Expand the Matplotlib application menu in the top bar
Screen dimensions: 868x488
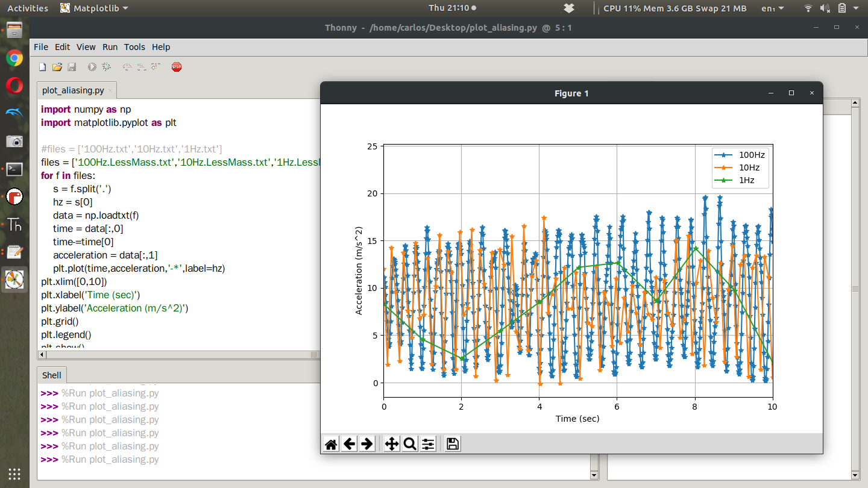coord(95,8)
